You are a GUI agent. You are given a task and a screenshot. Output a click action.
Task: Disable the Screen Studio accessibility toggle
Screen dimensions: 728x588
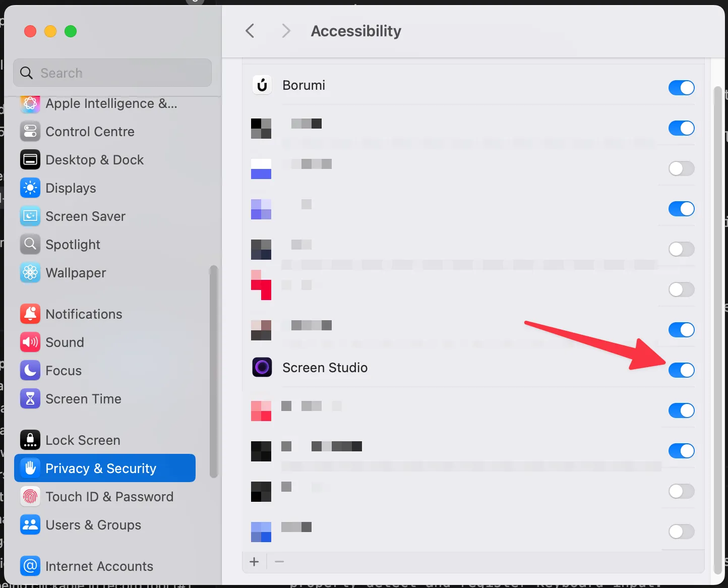[682, 370]
